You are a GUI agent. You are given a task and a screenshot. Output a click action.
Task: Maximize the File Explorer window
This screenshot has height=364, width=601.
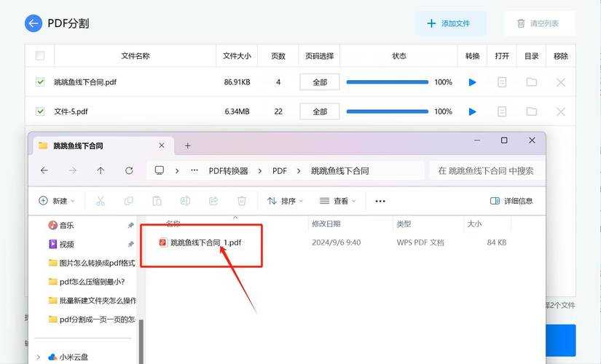(504, 141)
